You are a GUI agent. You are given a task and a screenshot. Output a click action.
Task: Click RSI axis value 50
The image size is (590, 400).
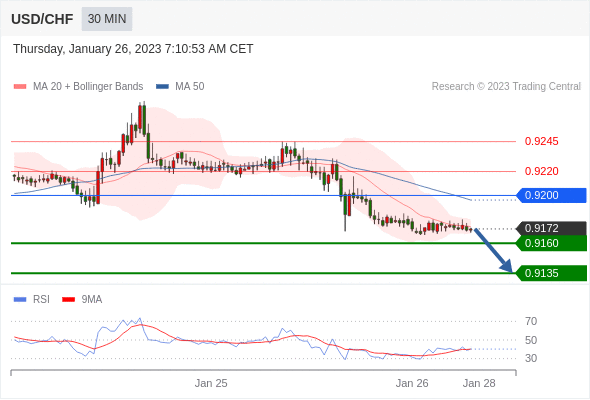coord(531,340)
